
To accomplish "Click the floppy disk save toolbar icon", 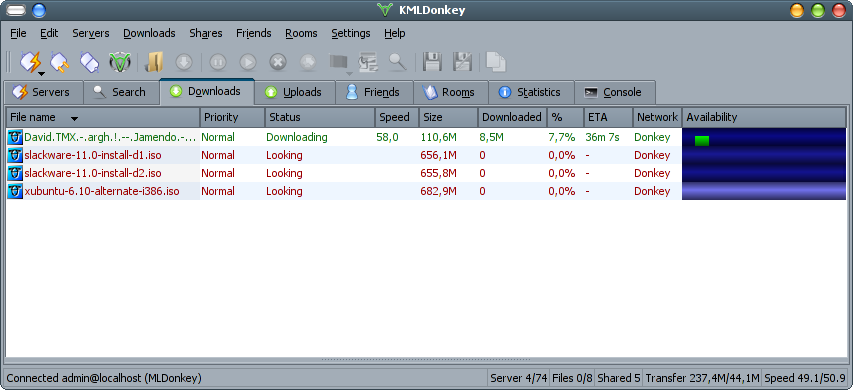I will [432, 62].
